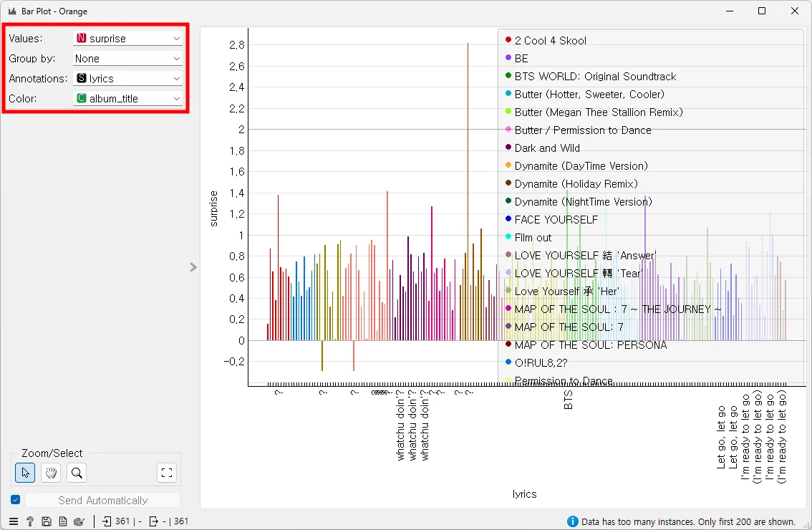Toggle the Send Automatically checkbox

pos(16,500)
